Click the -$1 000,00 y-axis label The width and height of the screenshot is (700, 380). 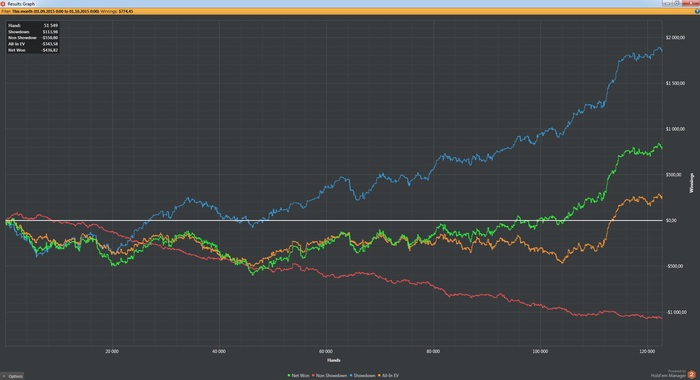676,312
